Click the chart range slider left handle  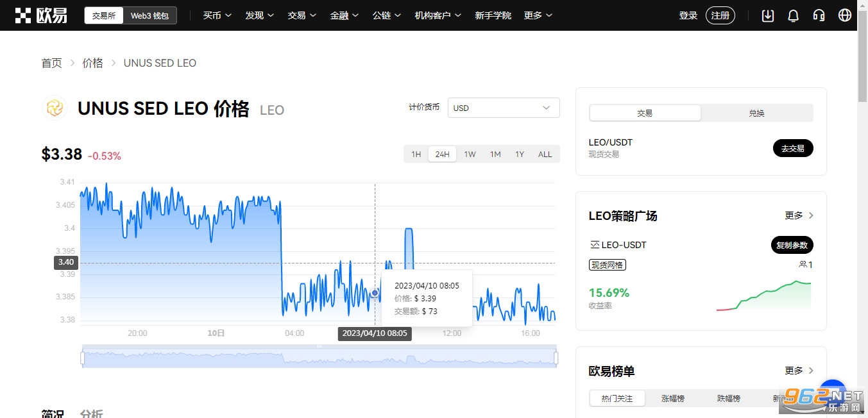click(83, 358)
